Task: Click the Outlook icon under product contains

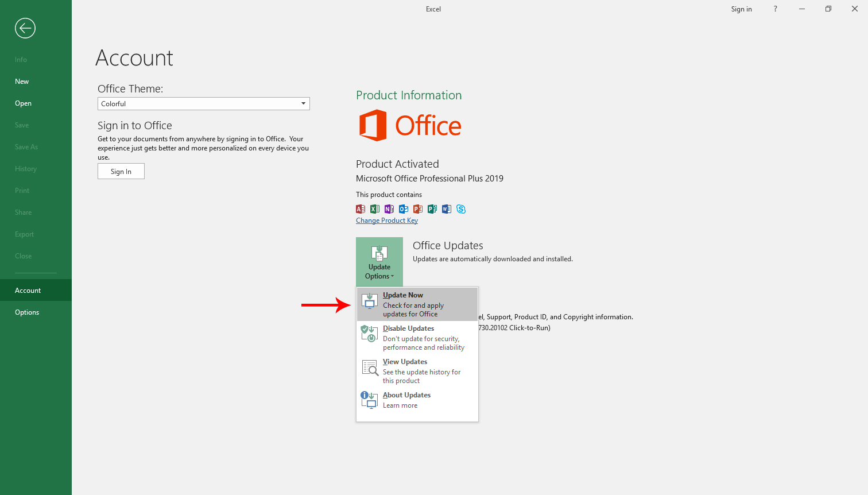Action: (x=404, y=209)
